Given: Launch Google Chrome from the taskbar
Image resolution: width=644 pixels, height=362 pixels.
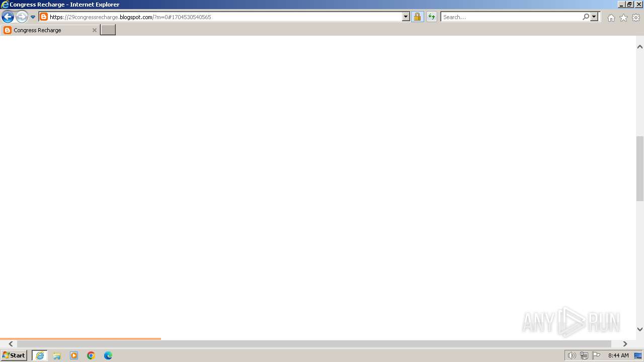Looking at the screenshot, I should tap(91, 355).
